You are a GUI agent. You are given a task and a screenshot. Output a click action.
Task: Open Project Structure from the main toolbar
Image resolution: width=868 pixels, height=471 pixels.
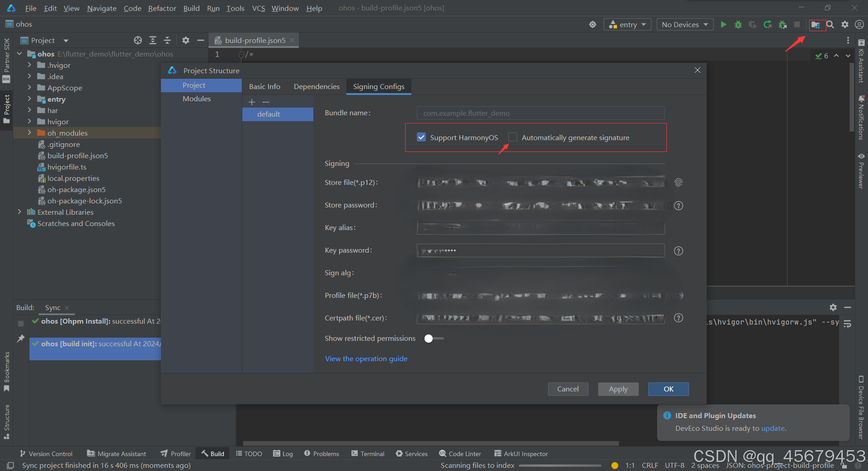click(x=816, y=25)
